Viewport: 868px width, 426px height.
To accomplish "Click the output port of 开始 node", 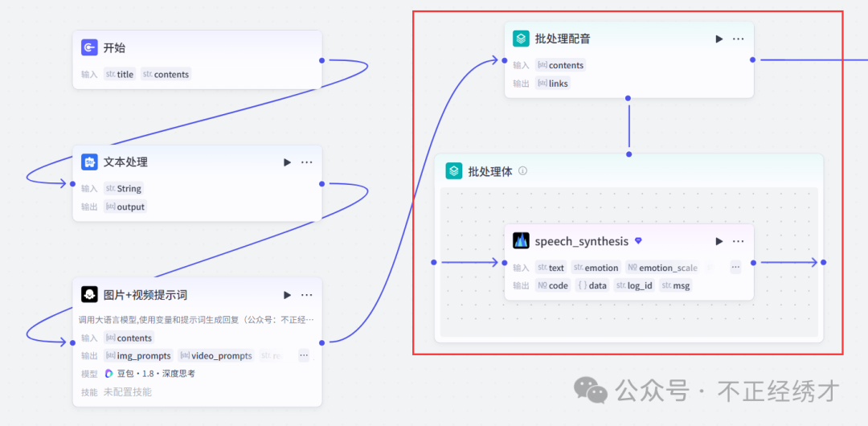I will pyautogui.click(x=321, y=59).
